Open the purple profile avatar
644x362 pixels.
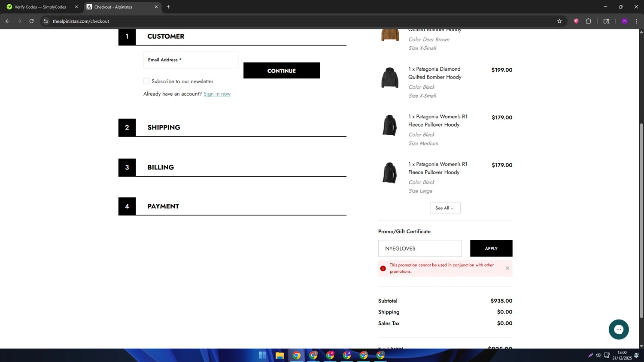point(624,21)
